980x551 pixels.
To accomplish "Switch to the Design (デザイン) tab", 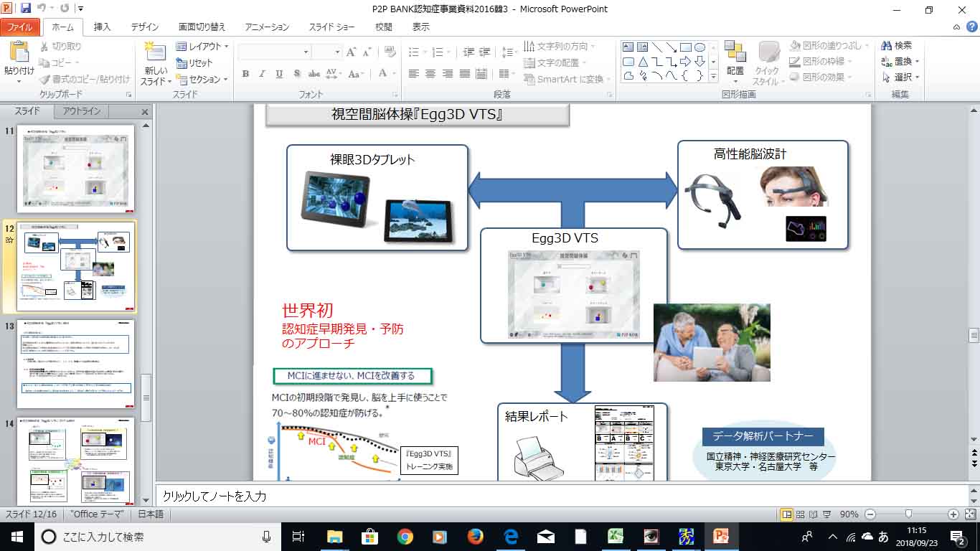I will pyautogui.click(x=145, y=27).
